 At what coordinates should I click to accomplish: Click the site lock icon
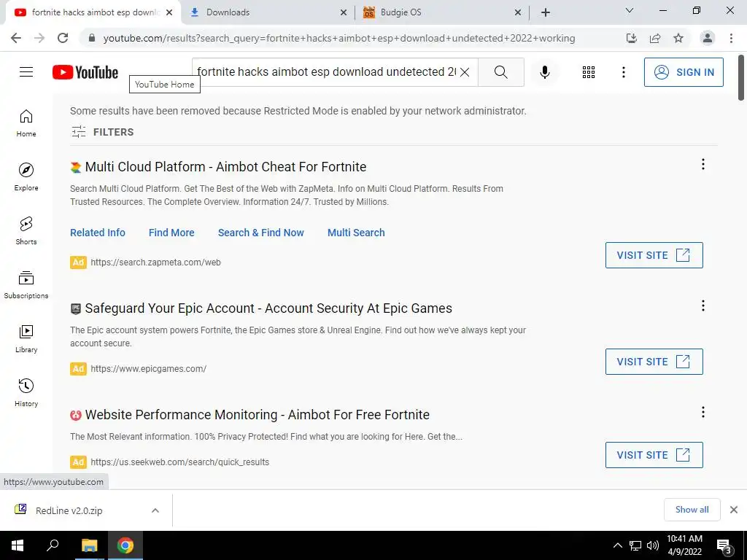coord(92,38)
